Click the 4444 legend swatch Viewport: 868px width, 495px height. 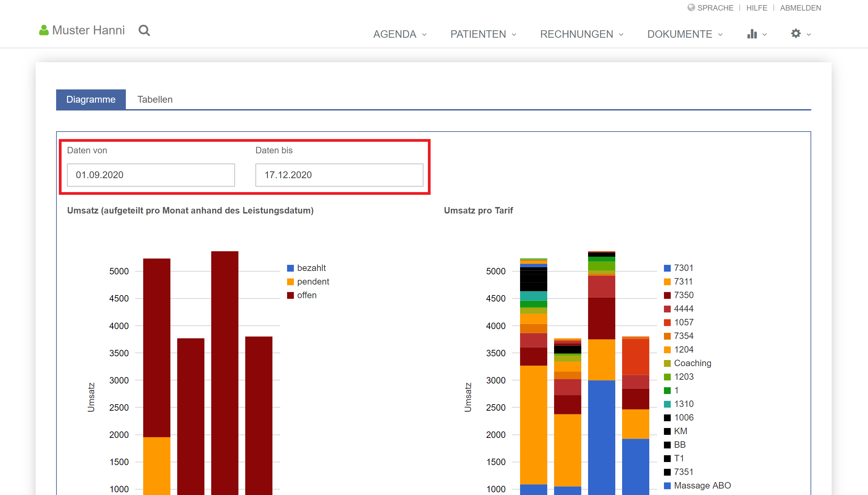[667, 309]
